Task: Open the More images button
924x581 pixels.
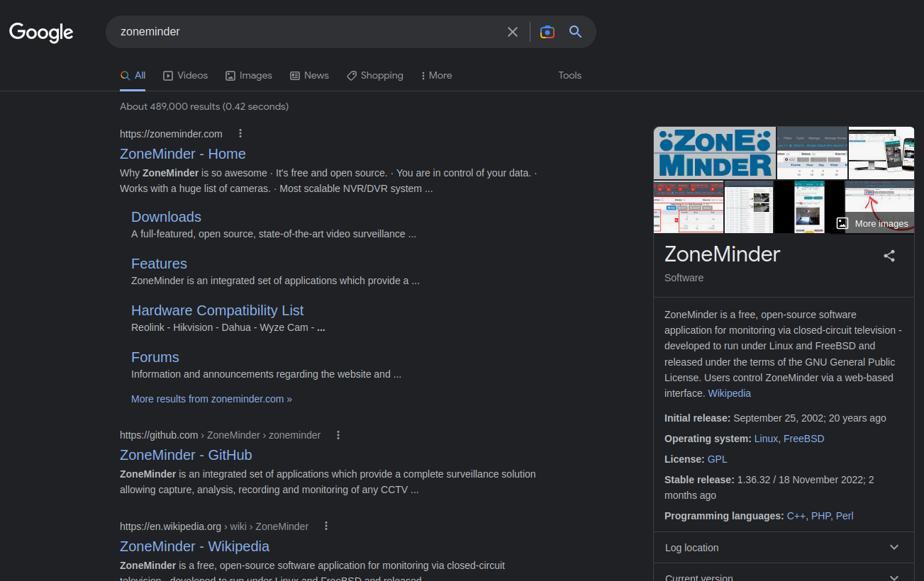Action: tap(873, 223)
